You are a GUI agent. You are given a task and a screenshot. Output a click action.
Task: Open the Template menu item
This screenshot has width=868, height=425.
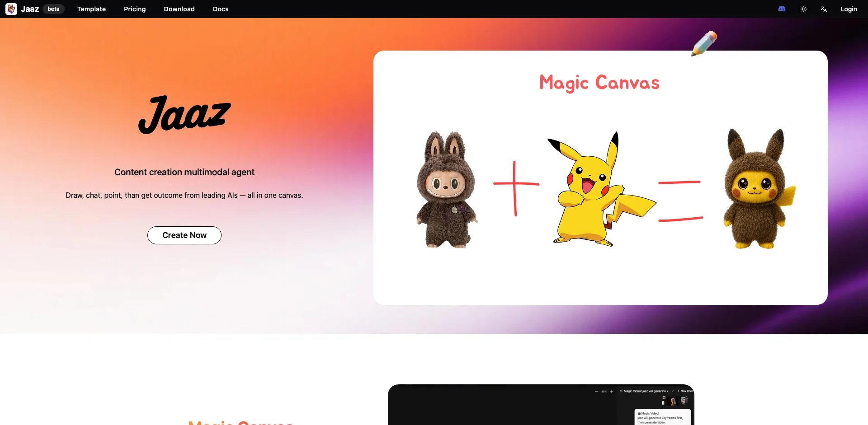[x=91, y=9]
